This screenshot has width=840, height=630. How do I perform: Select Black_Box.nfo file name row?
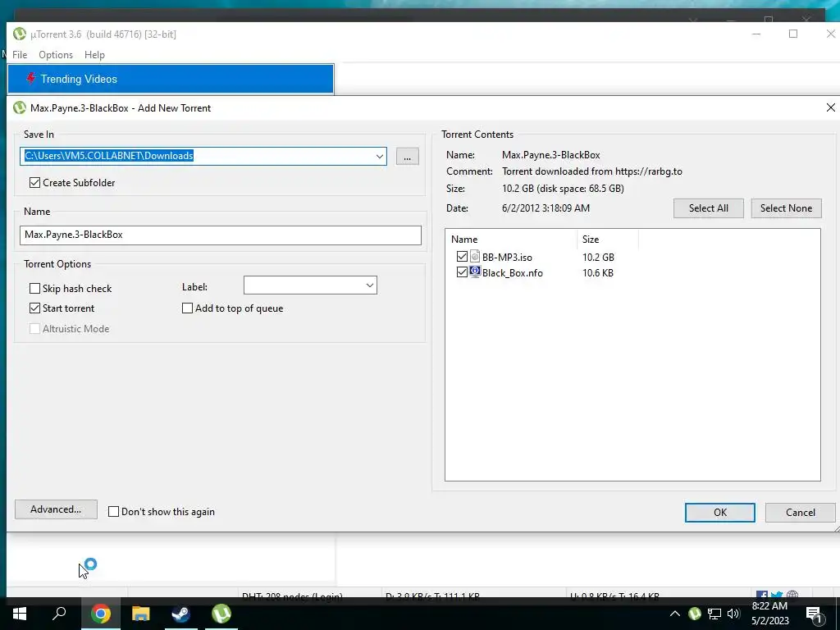(x=512, y=272)
